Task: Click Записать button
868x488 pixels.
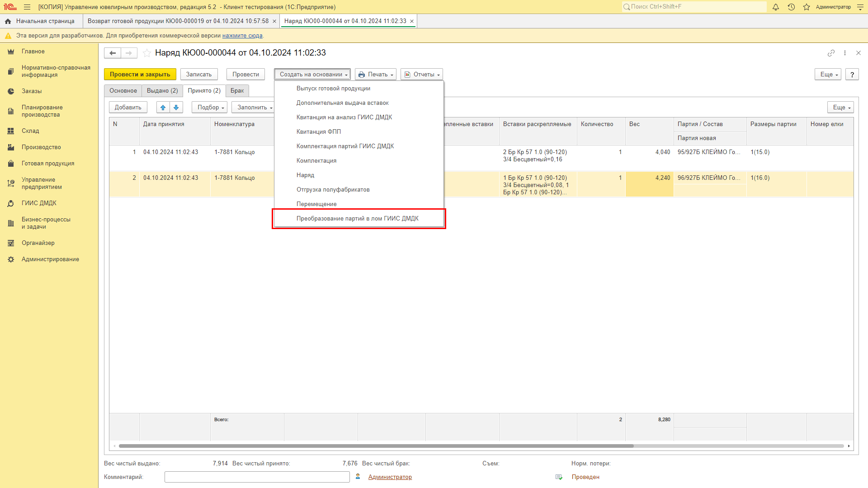Action: (199, 75)
